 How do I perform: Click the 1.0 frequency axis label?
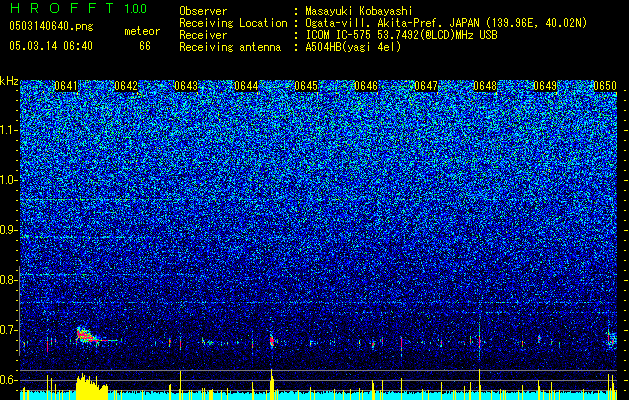click(x=8, y=180)
